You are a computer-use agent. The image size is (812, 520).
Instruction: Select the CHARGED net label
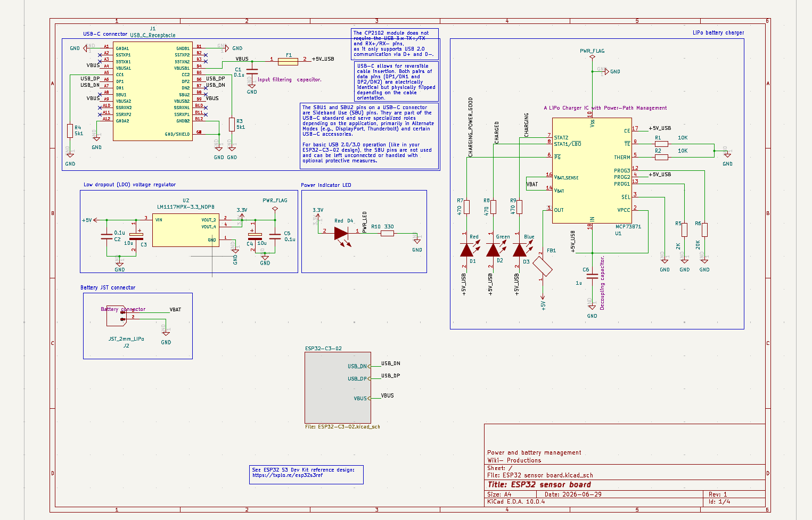[497, 133]
